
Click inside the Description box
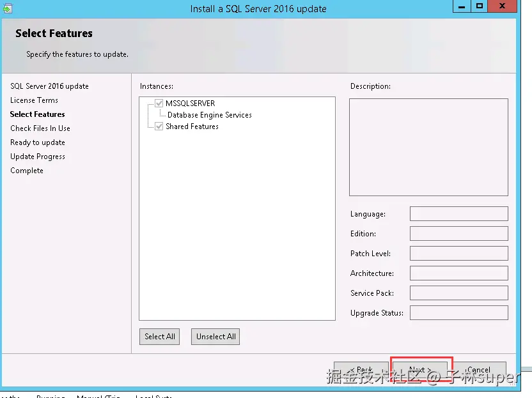(x=428, y=147)
